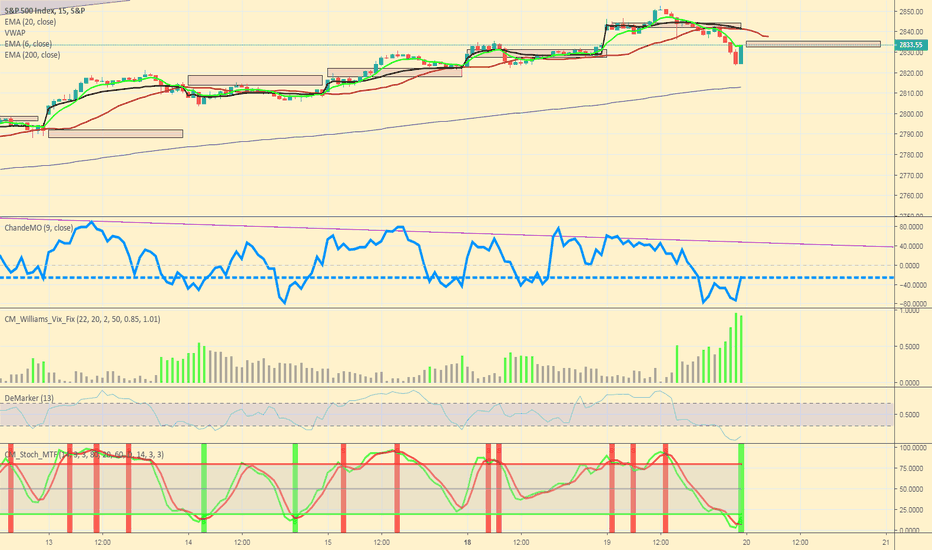Viewport: 932px width, 550px height.
Task: Select the EMA (6, close) indicator label
Action: [28, 44]
